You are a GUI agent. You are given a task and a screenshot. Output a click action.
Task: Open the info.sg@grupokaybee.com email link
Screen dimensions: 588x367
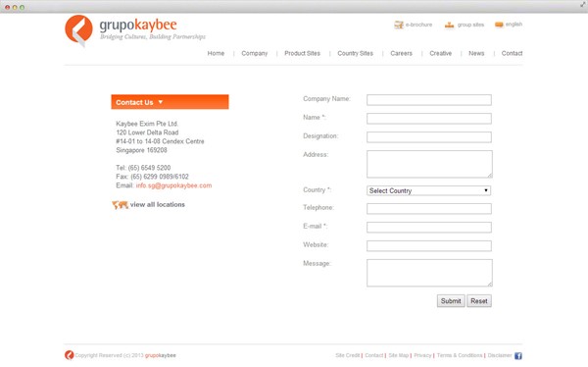tap(173, 185)
